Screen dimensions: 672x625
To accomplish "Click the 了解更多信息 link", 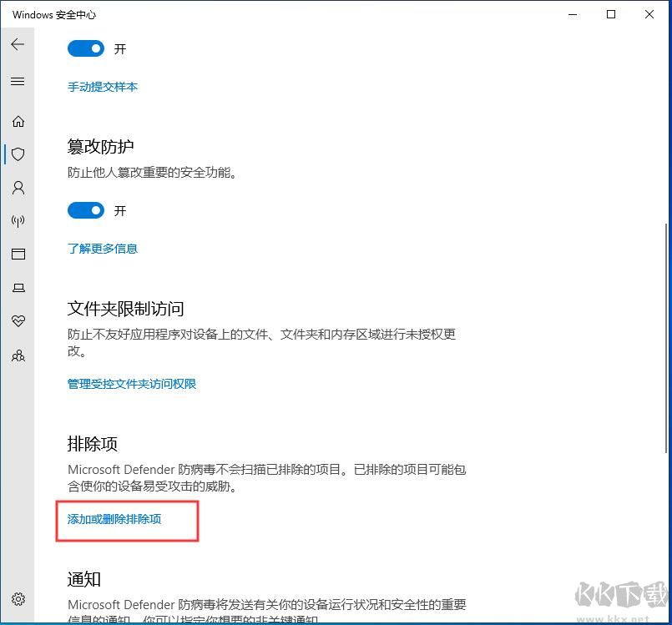I will pos(103,248).
